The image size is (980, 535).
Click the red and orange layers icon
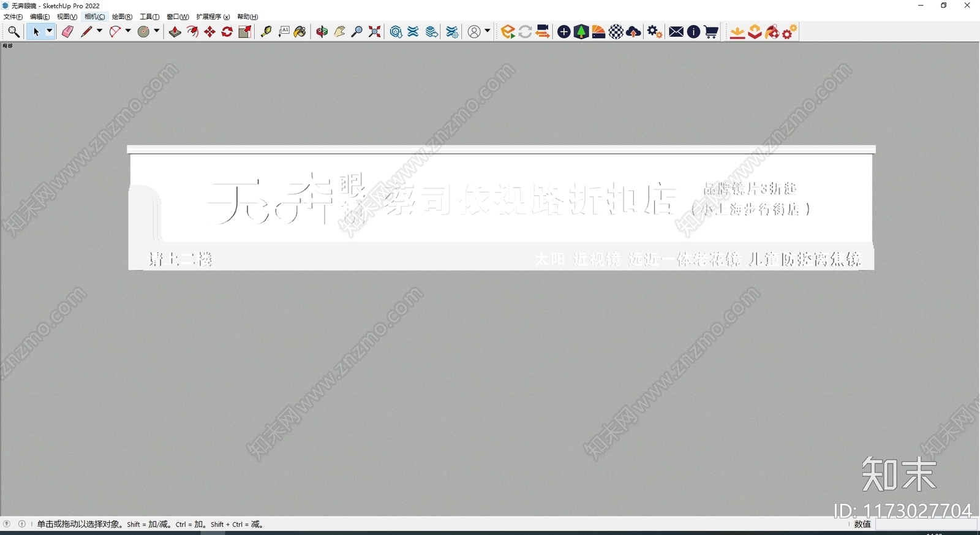point(755,32)
